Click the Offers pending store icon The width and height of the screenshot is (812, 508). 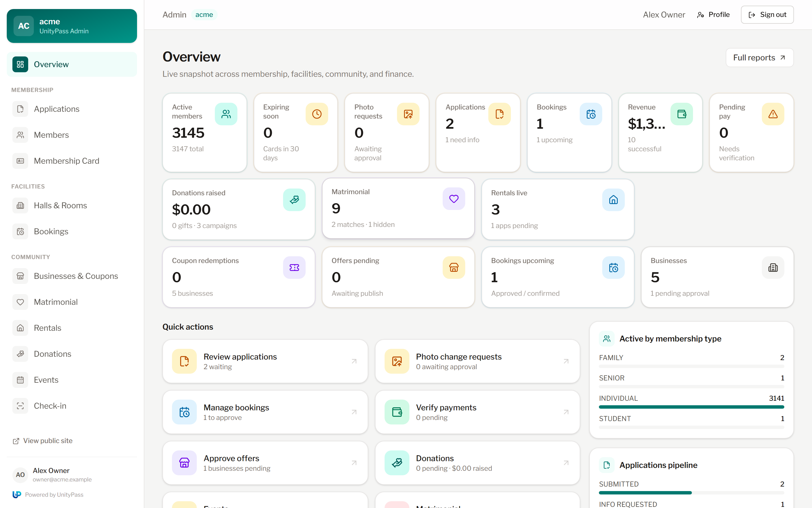point(454,268)
